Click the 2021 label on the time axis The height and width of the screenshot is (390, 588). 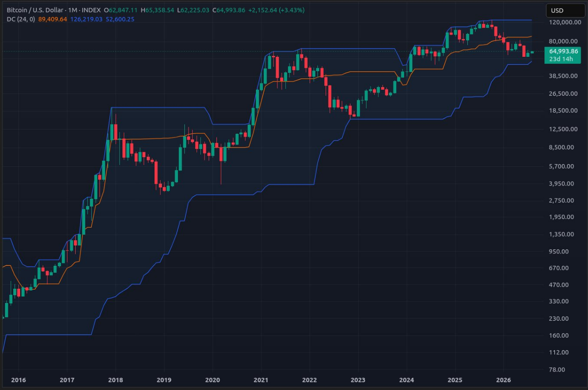(x=261, y=380)
